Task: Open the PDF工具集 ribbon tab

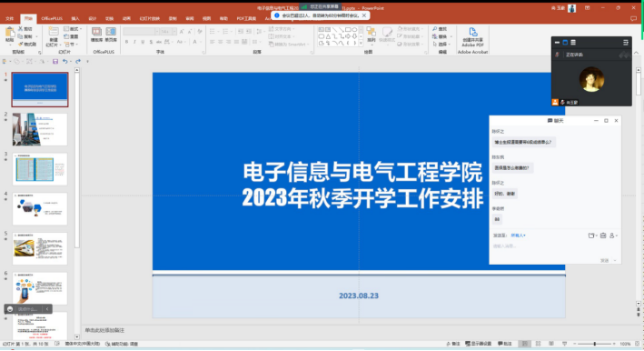Action: coord(246,18)
